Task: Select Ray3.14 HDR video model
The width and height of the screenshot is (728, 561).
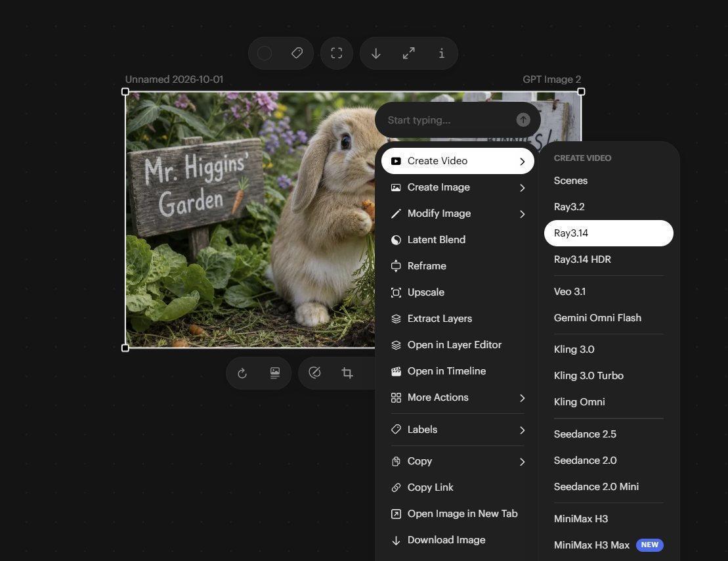Action: (609, 259)
